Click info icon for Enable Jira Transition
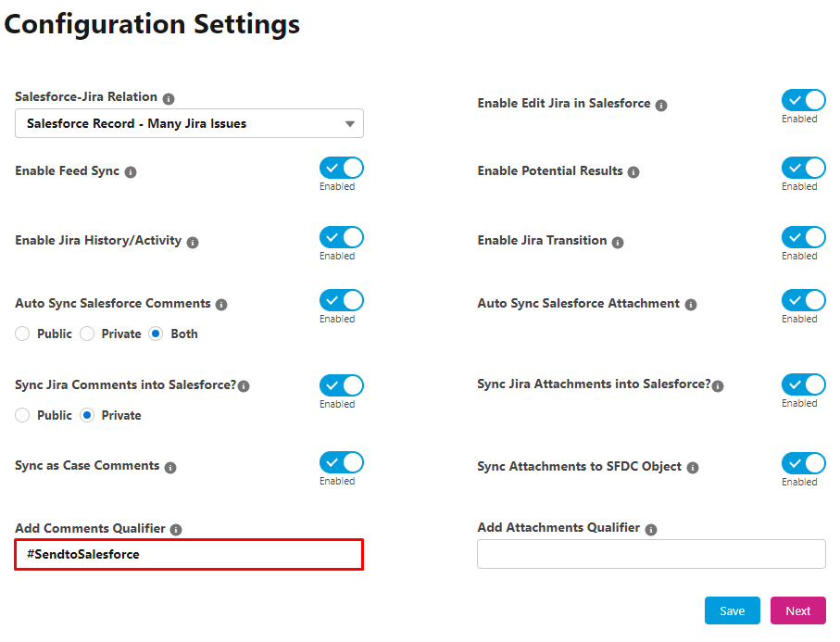Screen dimensions: 840x642 (x=618, y=242)
